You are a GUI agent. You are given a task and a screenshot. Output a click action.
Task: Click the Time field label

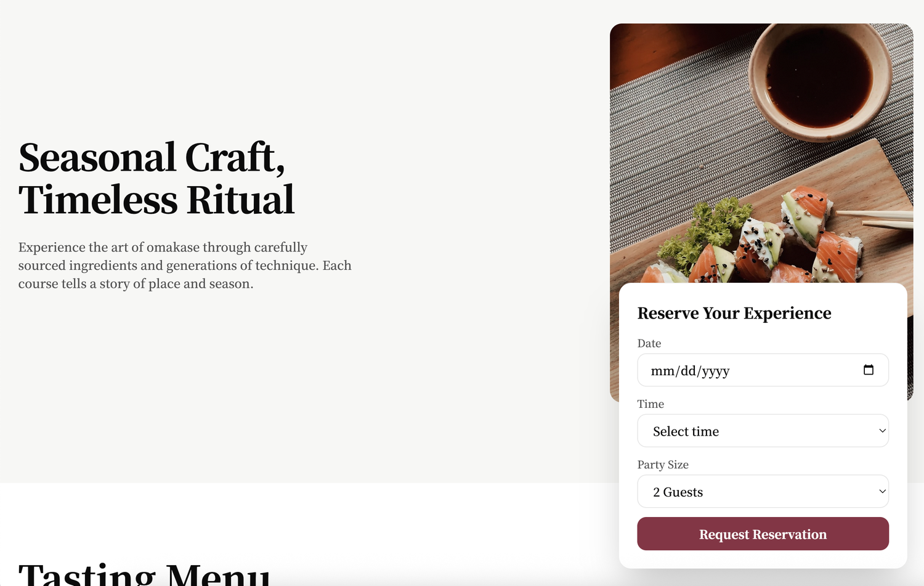[x=650, y=404]
